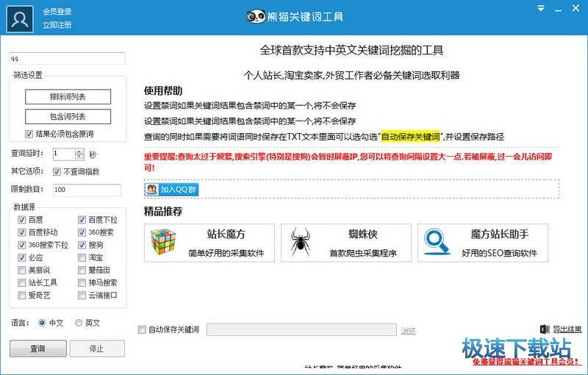Click the 站长魔方 Rubik's cube icon
The image size is (588, 375).
point(164,243)
